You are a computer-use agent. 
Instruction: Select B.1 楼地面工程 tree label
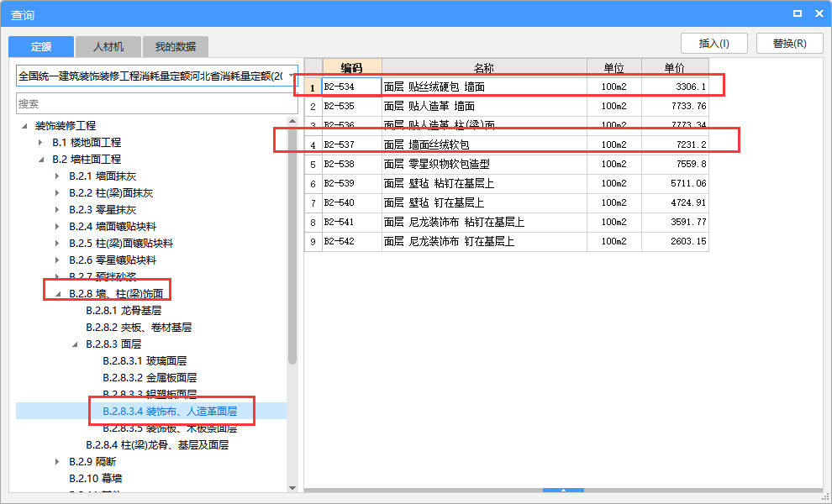click(x=87, y=143)
